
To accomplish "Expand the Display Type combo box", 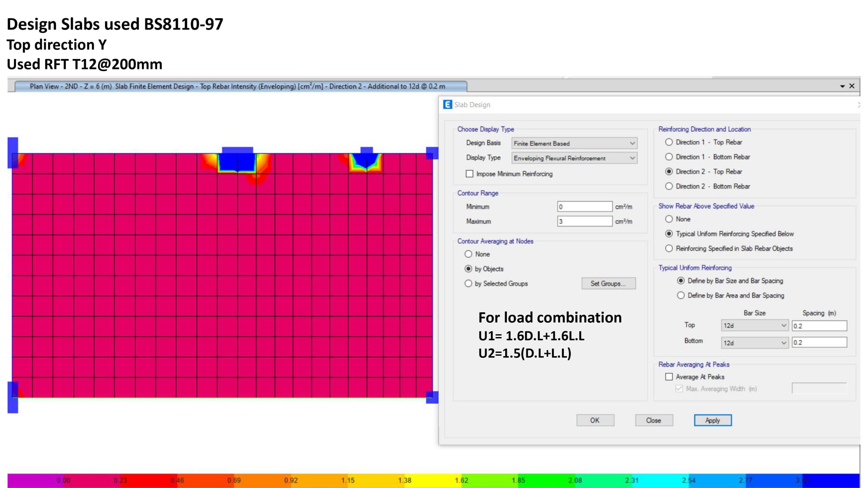I will click(x=574, y=158).
